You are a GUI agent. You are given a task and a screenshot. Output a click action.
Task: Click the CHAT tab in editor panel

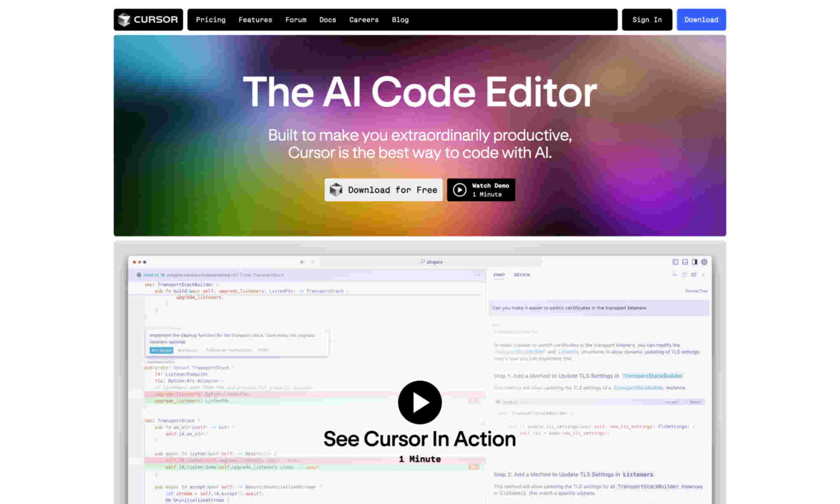click(499, 274)
